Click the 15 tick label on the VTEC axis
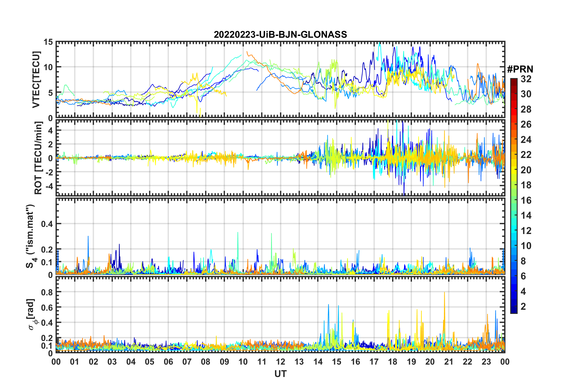The height and width of the screenshot is (392, 561). coord(48,42)
